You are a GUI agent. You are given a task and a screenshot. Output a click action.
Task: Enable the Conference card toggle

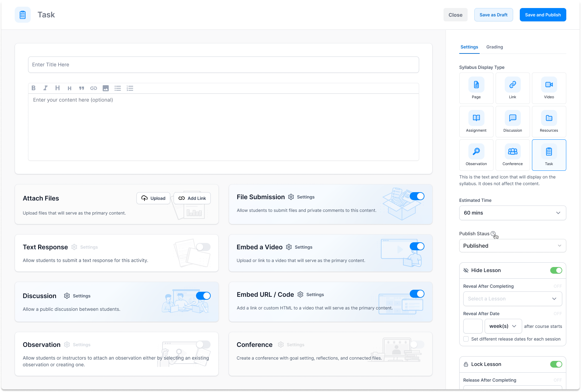click(x=417, y=345)
